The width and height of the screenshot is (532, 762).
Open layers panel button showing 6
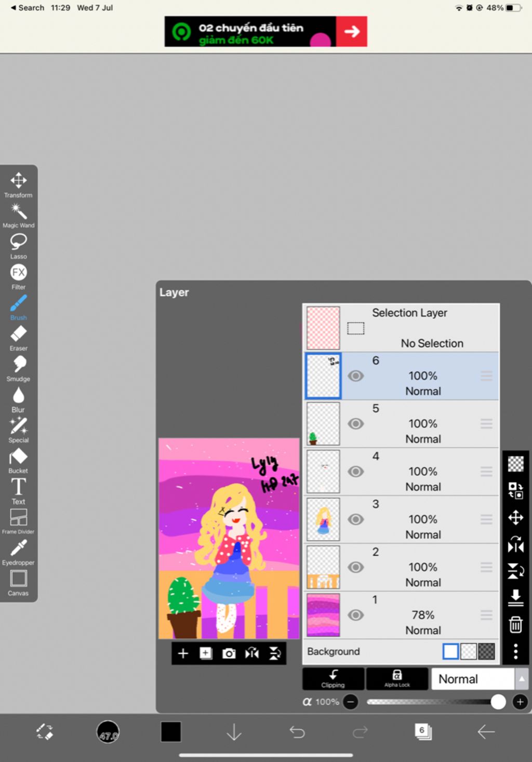[423, 732]
